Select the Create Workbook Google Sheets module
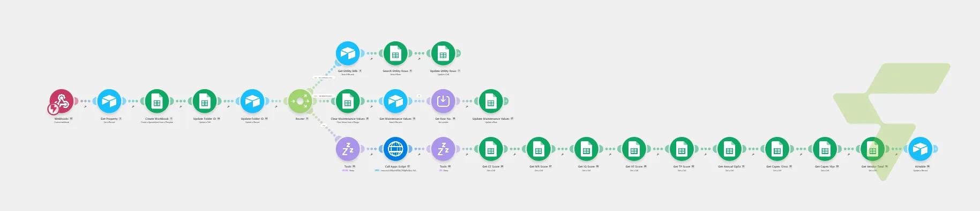Image resolution: width=980 pixels, height=211 pixels. (x=157, y=101)
